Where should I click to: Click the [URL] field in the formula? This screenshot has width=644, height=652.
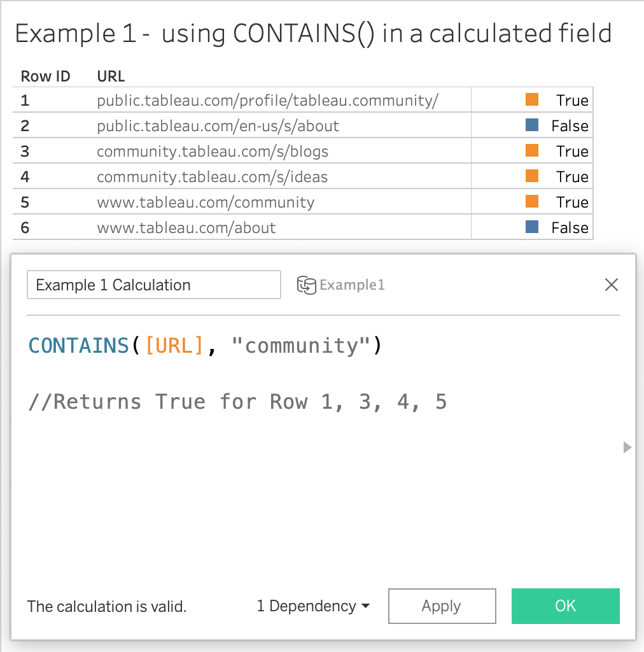174,346
